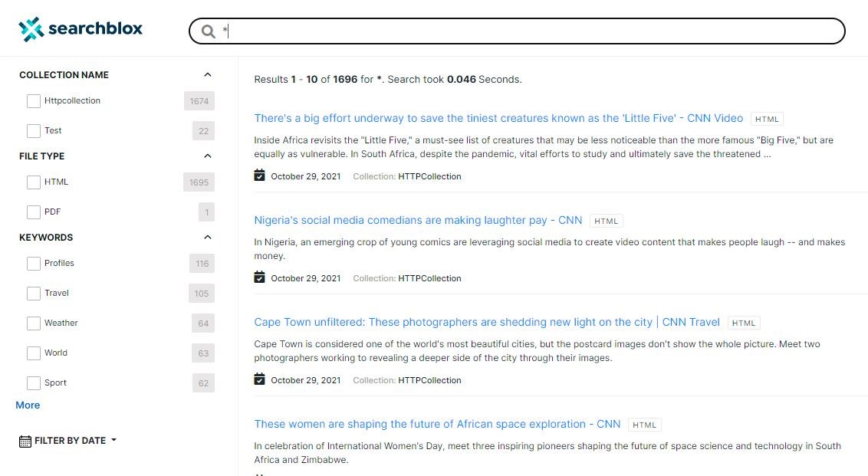Click HTML badge on Nigeria comedians result

pos(607,221)
